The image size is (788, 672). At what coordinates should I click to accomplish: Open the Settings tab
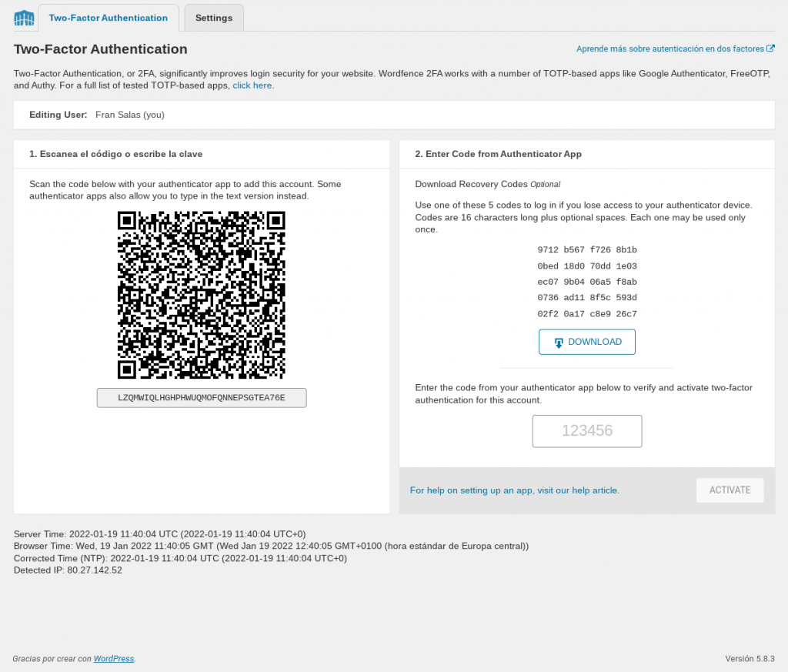coord(214,18)
